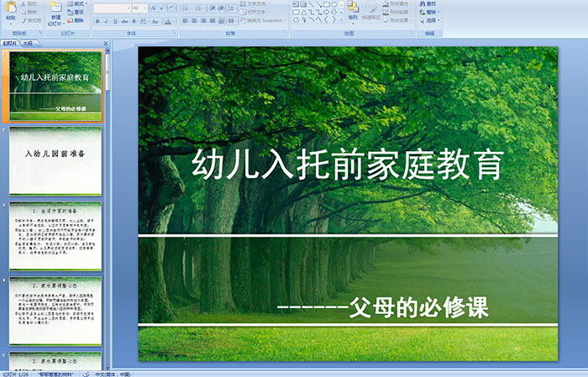Image resolution: width=588 pixels, height=377 pixels.
Task: Select slide 3 thumbnail 生活方面的准备
Action: pyautogui.click(x=55, y=236)
